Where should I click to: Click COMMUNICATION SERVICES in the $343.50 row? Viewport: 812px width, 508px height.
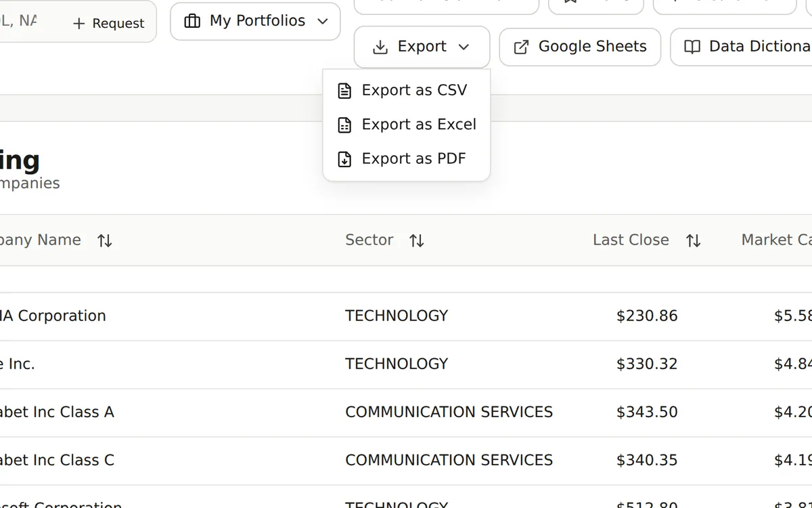coord(449,412)
